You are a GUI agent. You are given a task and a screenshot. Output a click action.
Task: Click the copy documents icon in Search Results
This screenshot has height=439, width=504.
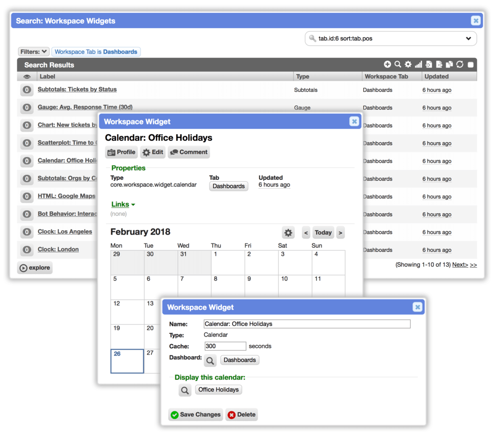[449, 65]
